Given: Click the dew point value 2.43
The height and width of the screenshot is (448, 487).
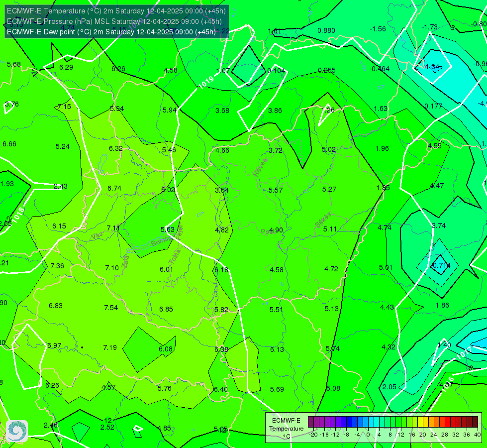Looking at the screenshot, I should pos(61,186).
